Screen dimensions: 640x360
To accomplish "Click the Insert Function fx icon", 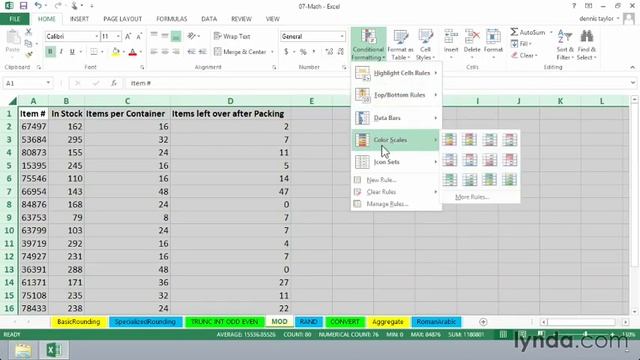I will tap(114, 83).
